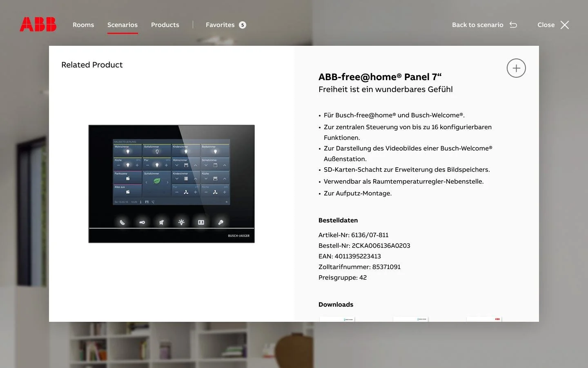Open the Products section
The height and width of the screenshot is (368, 588).
[x=165, y=25]
